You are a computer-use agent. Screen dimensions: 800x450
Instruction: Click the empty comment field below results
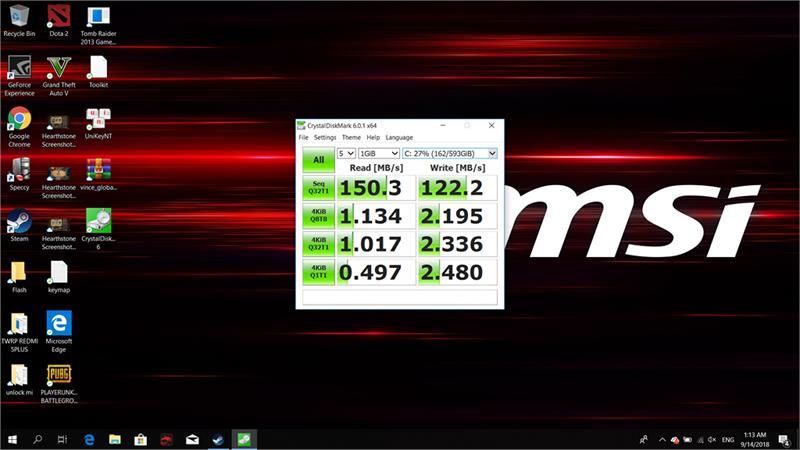pyautogui.click(x=399, y=297)
